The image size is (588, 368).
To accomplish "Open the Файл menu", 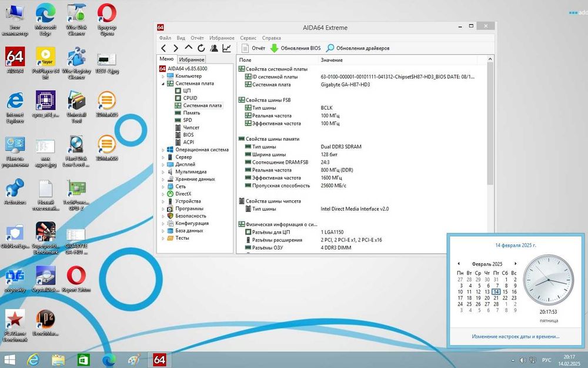I will [x=165, y=38].
